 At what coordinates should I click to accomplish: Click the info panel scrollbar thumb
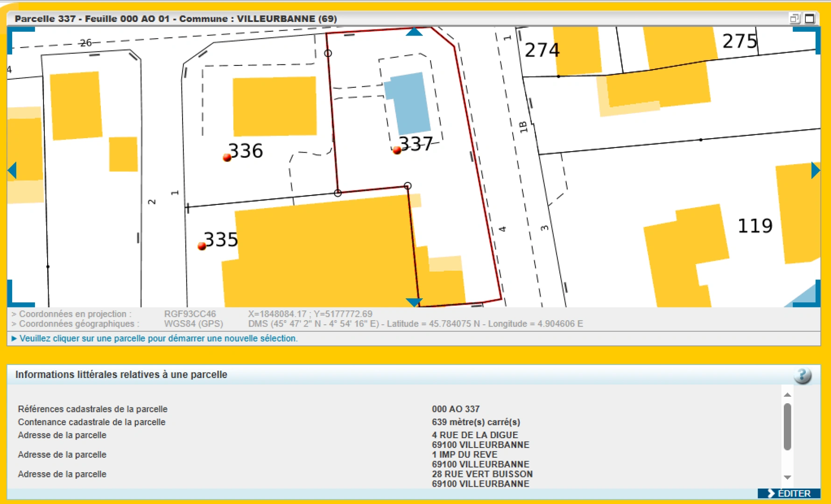click(x=788, y=426)
